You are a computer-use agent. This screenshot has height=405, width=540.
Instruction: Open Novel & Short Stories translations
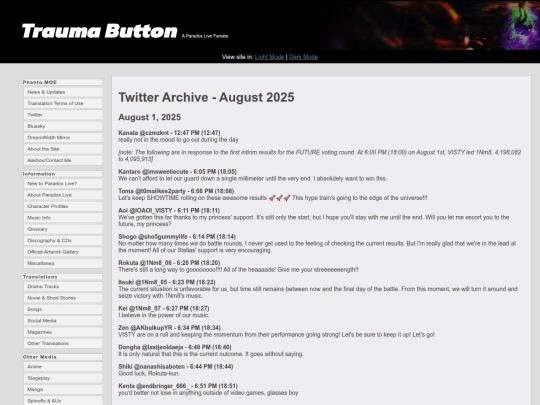pyautogui.click(x=63, y=298)
